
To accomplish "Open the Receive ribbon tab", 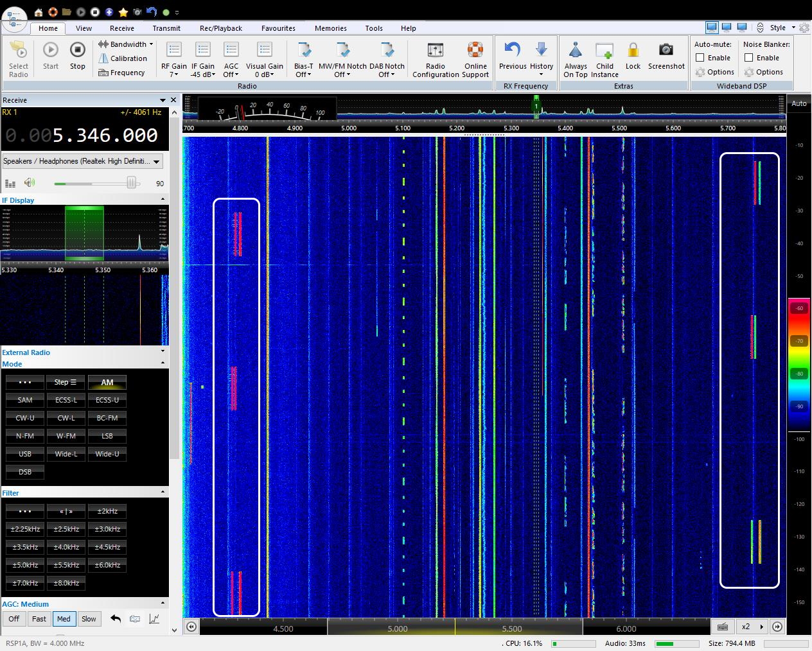I will click(x=121, y=28).
